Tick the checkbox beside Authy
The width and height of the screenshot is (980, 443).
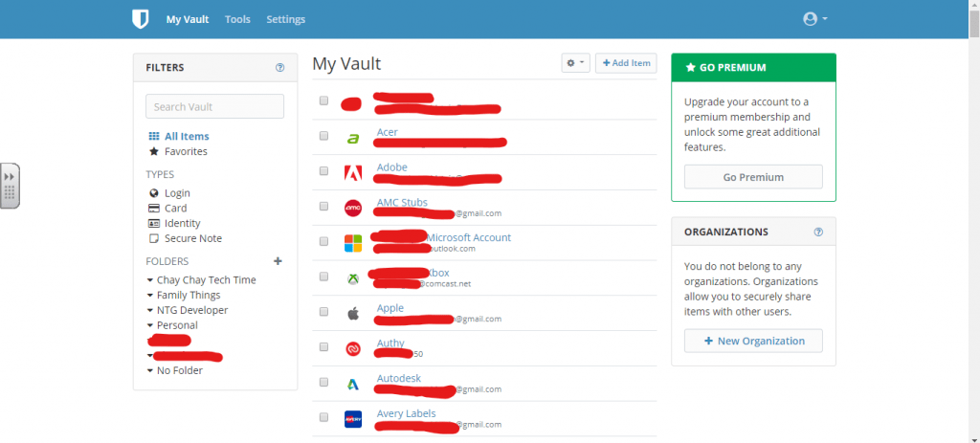coord(323,346)
